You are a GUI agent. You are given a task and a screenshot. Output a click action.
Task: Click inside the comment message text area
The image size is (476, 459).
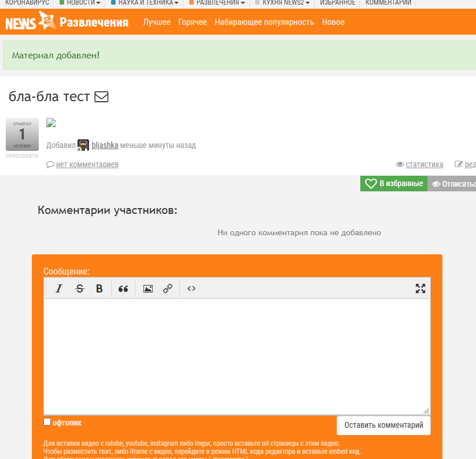coord(237,356)
